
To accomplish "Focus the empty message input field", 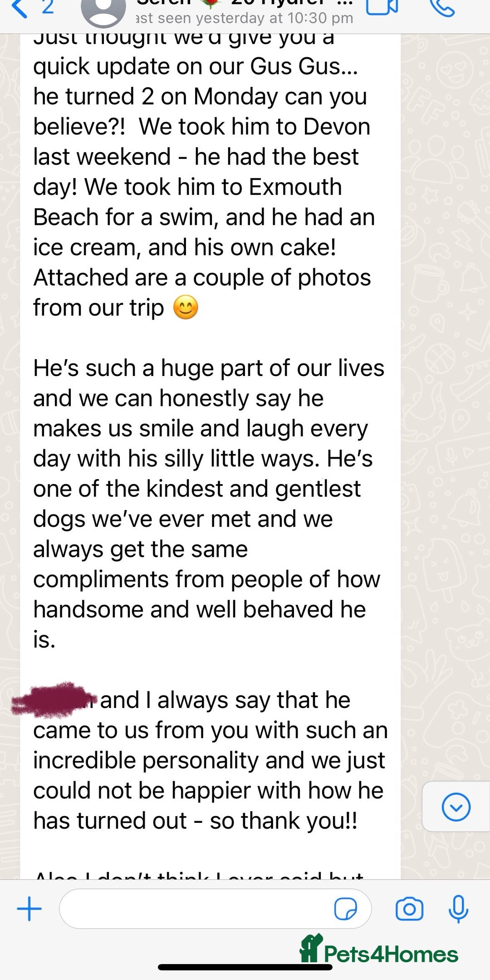I will 215,909.
